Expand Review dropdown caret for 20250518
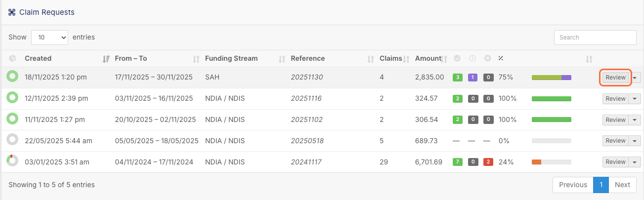Image resolution: width=644 pixels, height=200 pixels. [635, 141]
